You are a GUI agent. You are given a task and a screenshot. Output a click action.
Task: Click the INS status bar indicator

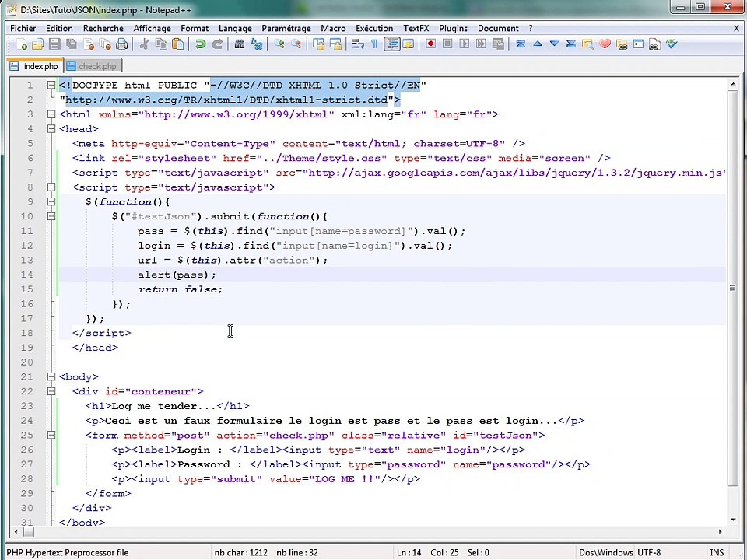(717, 552)
